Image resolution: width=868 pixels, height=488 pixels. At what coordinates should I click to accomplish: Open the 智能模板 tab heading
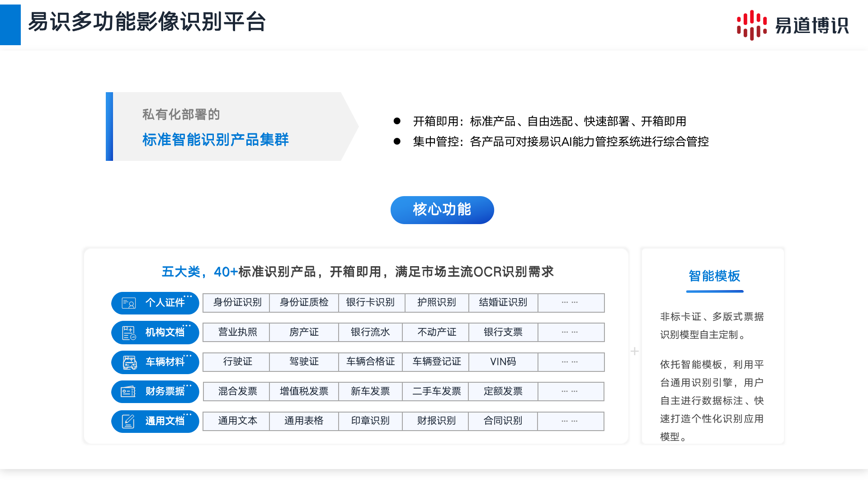click(714, 276)
